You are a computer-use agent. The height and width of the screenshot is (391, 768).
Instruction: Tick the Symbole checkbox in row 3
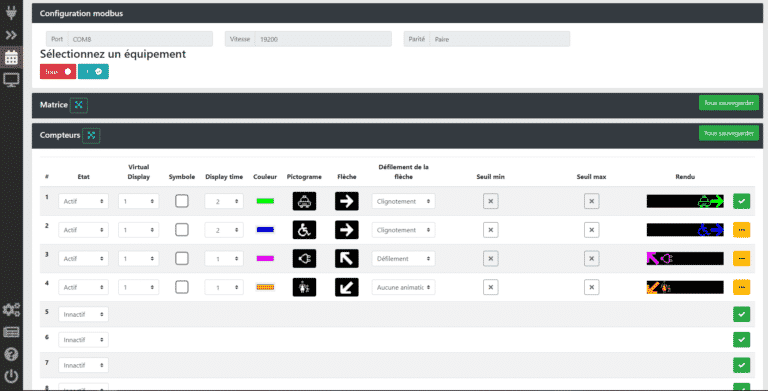[x=182, y=258]
